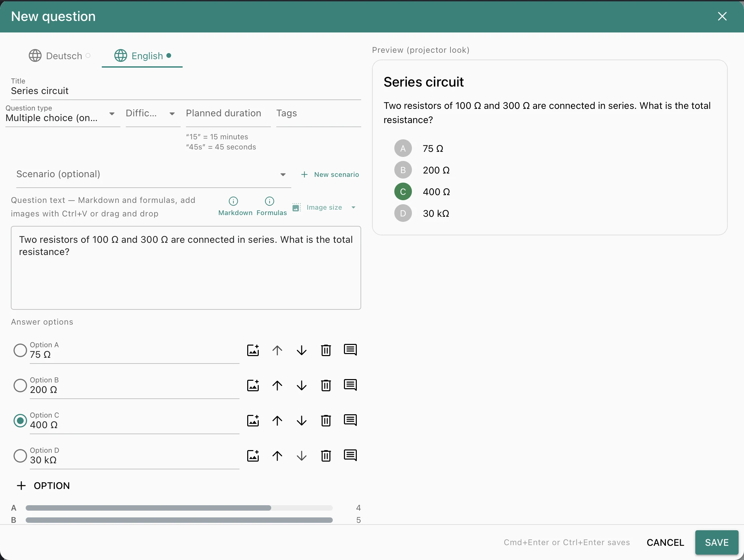The width and height of the screenshot is (744, 560).
Task: Select Option B radio button
Action: click(x=20, y=386)
